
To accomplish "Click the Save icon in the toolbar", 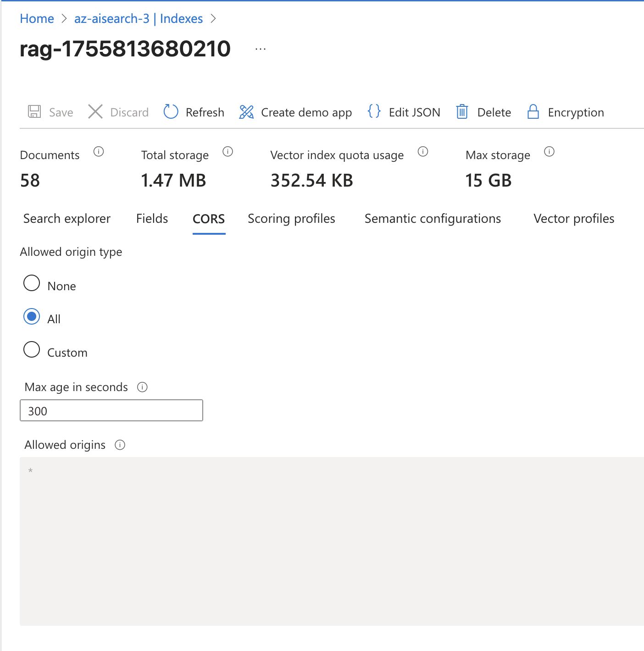I will tap(34, 112).
